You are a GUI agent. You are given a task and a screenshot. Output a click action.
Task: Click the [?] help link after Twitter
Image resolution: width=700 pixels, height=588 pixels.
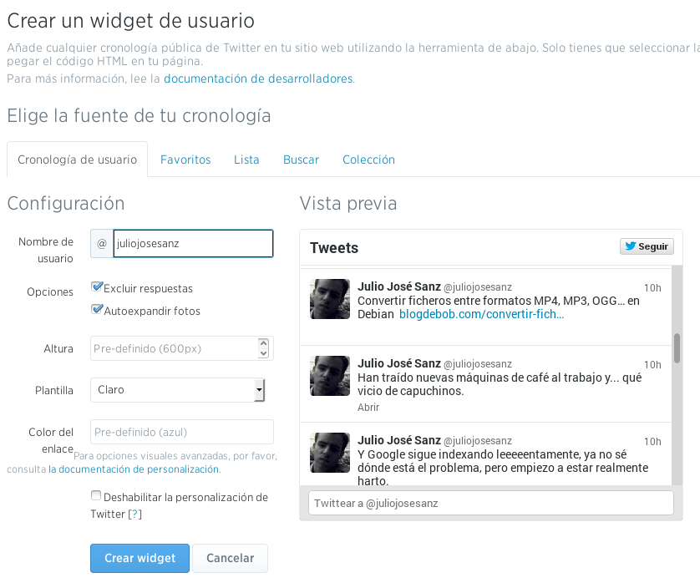[134, 514]
